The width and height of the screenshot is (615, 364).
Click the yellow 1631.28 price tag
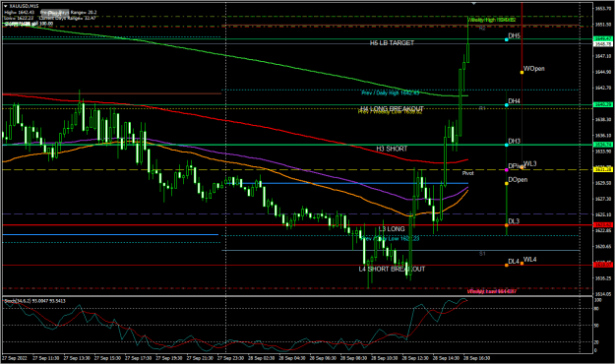(602, 169)
